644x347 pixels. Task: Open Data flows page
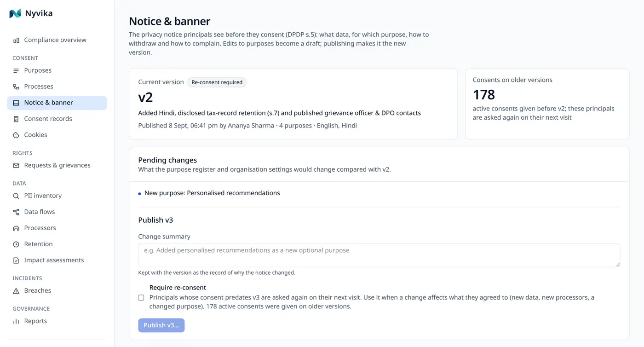(57, 212)
